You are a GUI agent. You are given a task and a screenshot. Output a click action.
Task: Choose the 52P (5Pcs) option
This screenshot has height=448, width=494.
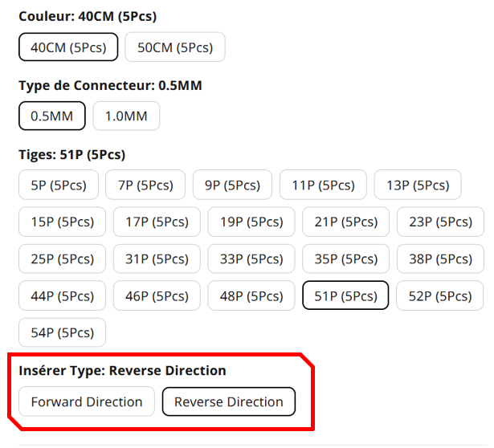click(x=440, y=295)
